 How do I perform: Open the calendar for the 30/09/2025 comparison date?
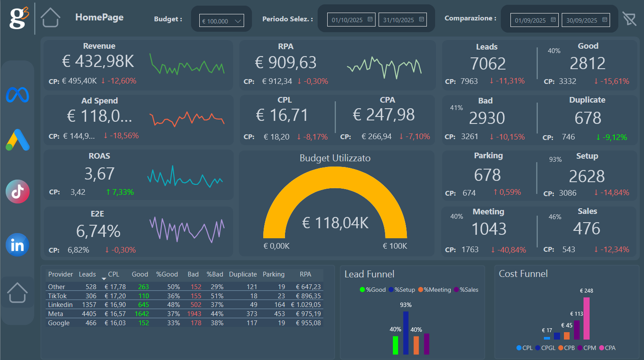click(x=604, y=20)
